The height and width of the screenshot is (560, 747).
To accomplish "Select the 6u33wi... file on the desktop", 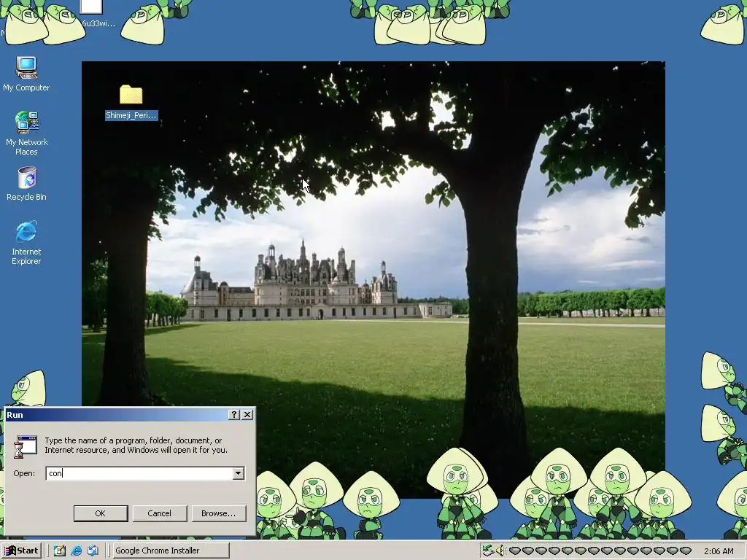I will point(94,14).
